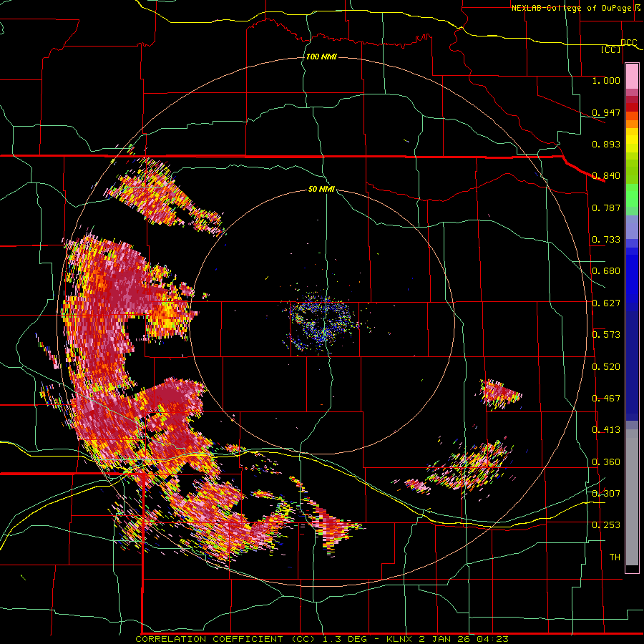Select the 0.467 scale value

tap(606, 399)
